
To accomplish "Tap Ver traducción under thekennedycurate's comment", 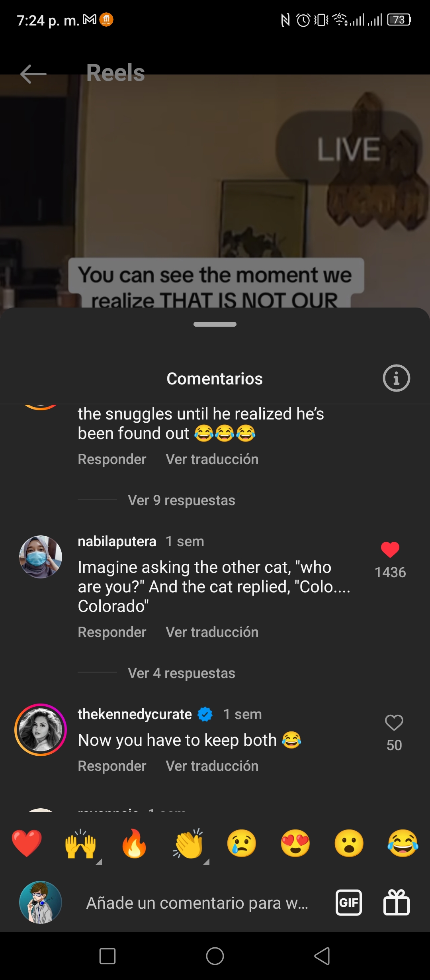I will (x=212, y=766).
